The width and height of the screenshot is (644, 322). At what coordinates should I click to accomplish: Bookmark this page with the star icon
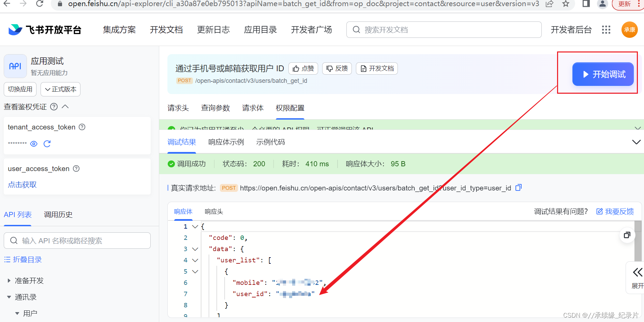click(566, 4)
